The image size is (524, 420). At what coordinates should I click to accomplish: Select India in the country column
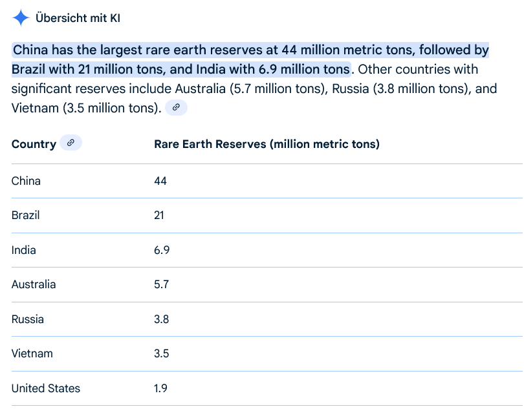click(24, 250)
